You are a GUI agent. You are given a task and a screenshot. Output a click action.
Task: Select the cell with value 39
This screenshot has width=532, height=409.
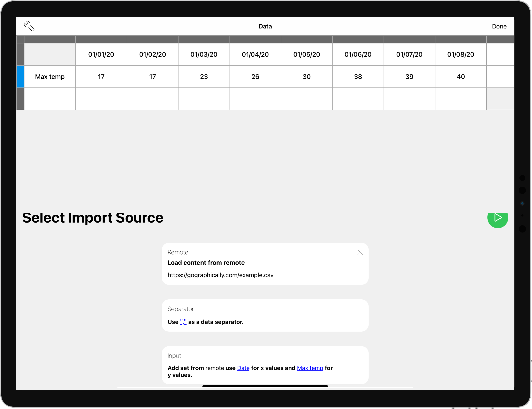tap(409, 76)
